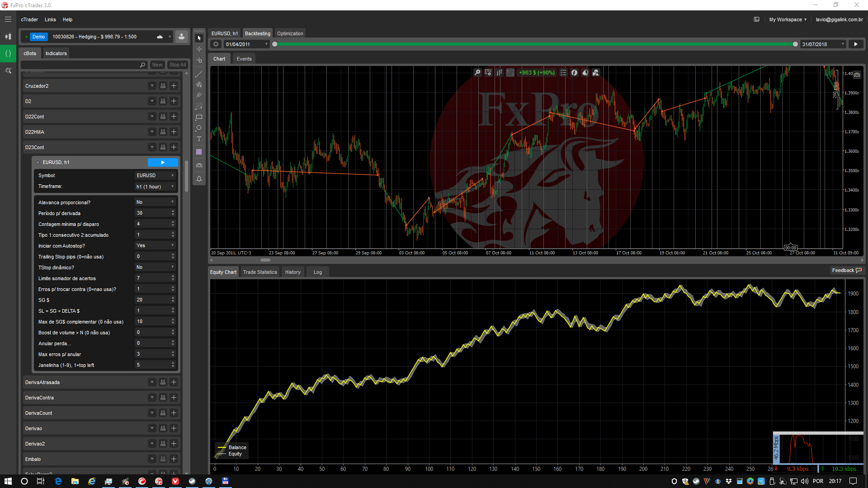Select the Fibonacci tool
The width and height of the screenshot is (868, 488).
click(x=199, y=106)
